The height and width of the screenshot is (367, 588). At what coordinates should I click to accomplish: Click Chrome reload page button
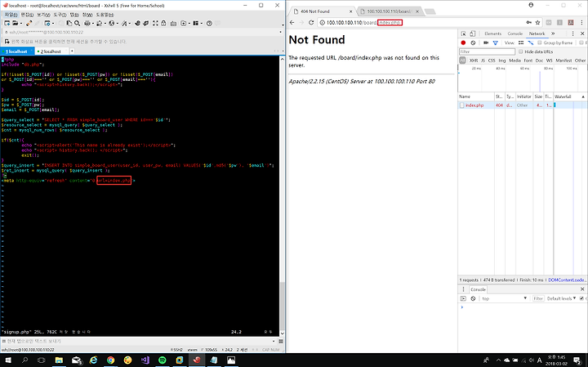[x=311, y=23]
